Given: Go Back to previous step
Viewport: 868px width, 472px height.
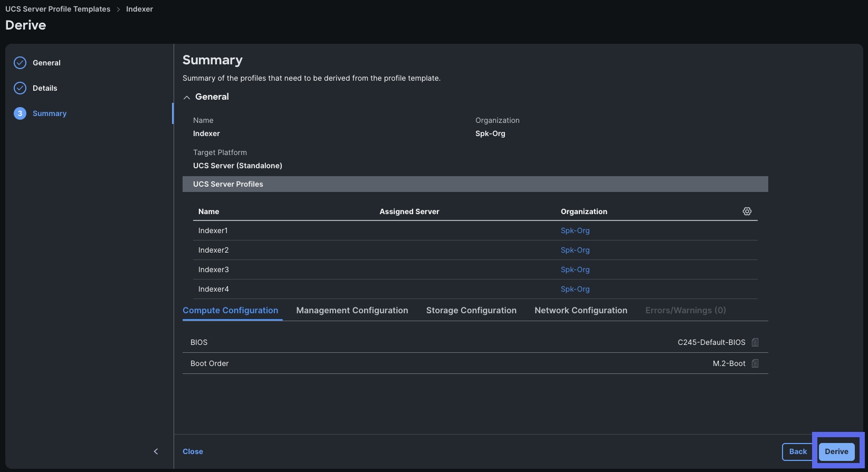Looking at the screenshot, I should (797, 451).
